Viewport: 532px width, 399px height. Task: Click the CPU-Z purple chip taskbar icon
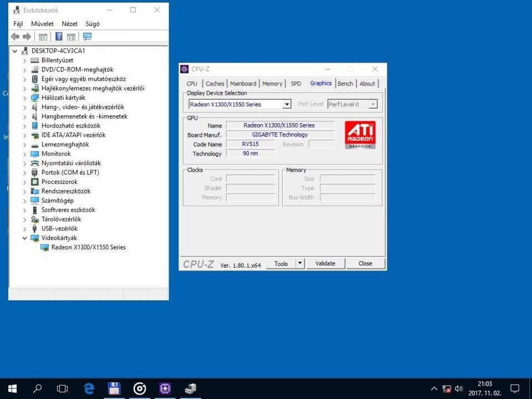pyautogui.click(x=165, y=388)
